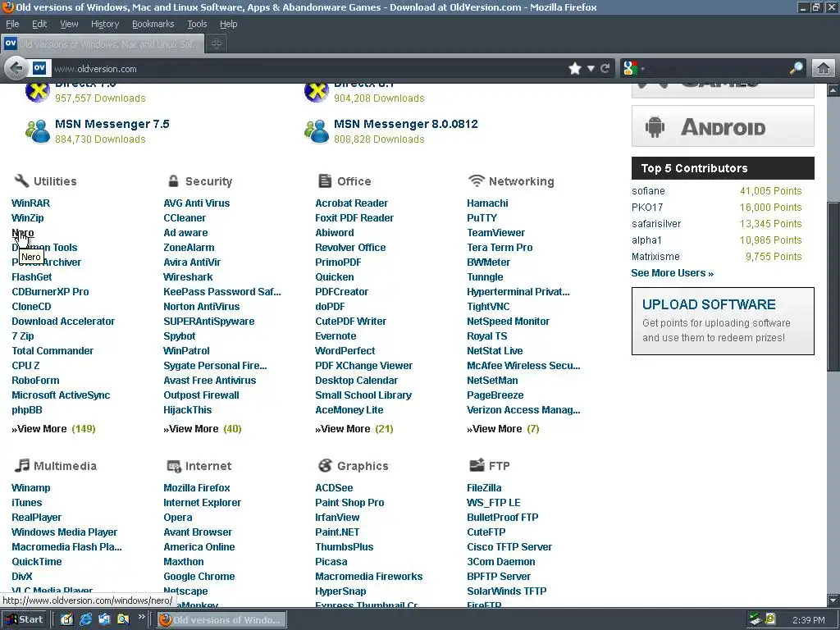Bookmark page with the star icon
840x630 pixels.
tap(575, 69)
